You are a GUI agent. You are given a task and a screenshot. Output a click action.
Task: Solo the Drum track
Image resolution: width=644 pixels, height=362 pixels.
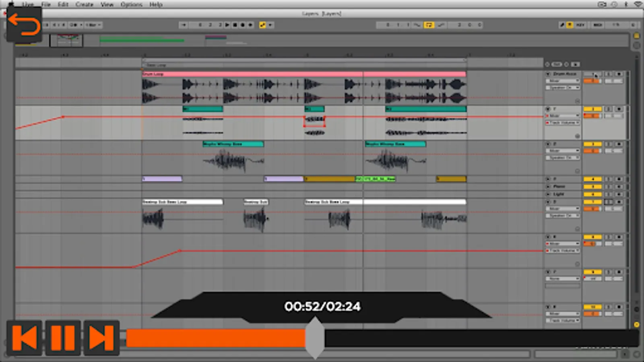click(x=609, y=74)
